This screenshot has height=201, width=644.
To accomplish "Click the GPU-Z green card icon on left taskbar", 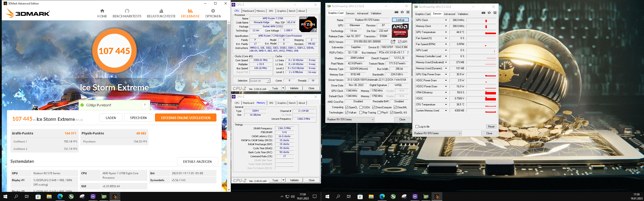I will tap(104, 197).
